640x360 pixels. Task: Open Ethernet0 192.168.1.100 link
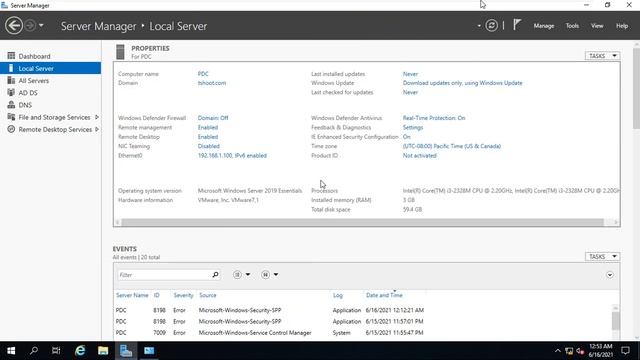(x=232, y=156)
